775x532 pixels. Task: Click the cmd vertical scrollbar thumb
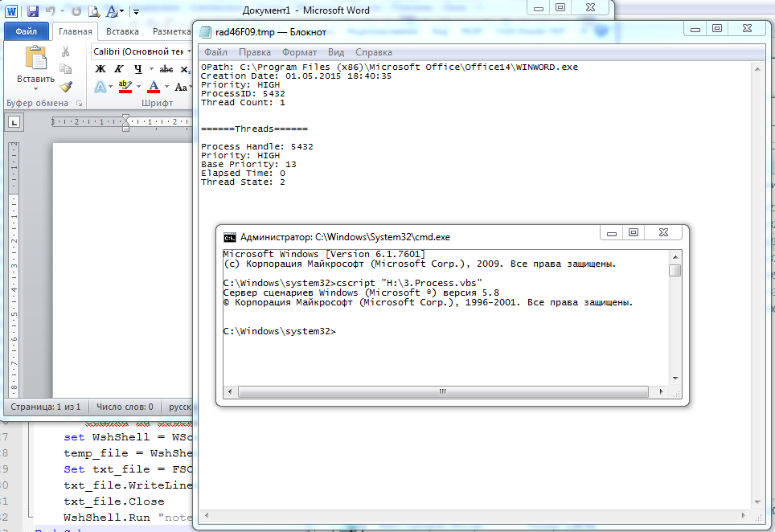[x=675, y=270]
